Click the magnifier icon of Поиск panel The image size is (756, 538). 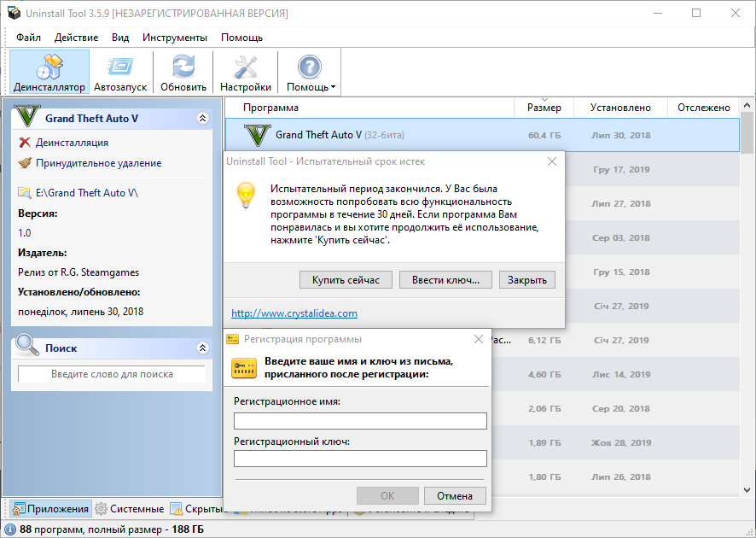tap(27, 345)
